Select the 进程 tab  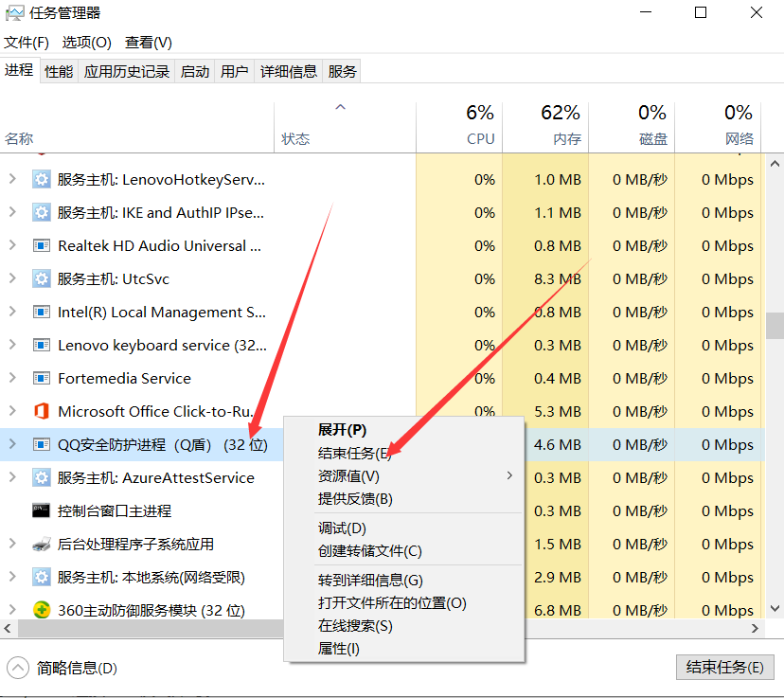(x=19, y=70)
